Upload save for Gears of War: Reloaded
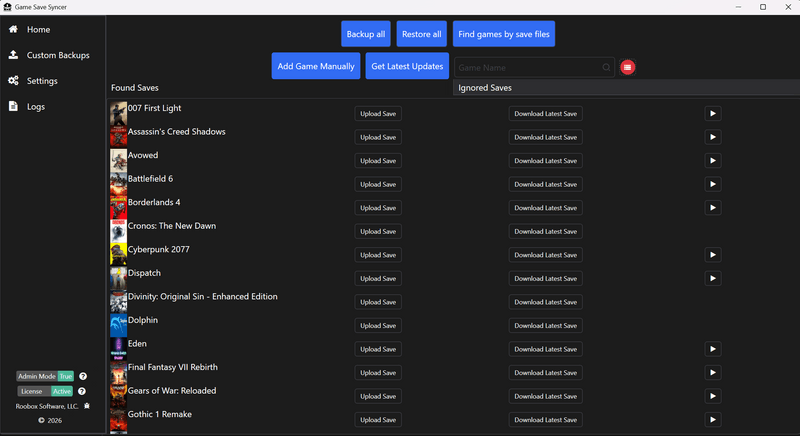Screen dimensions: 800x436 pyautogui.click(x=378, y=396)
